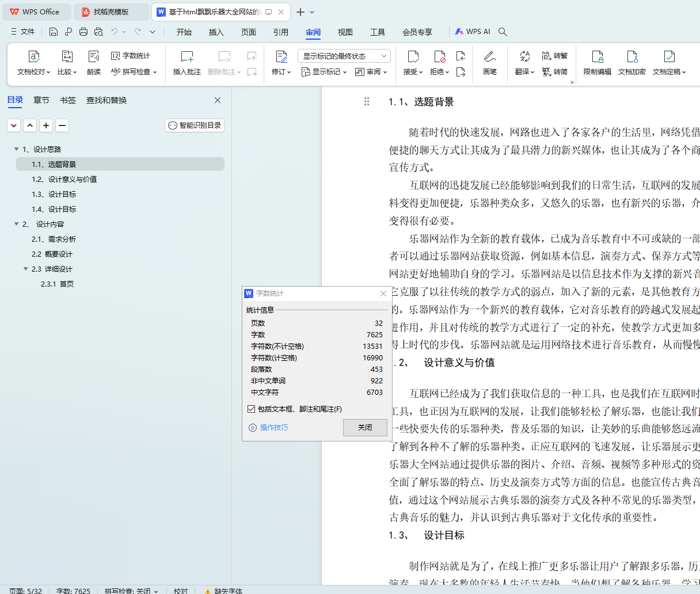Click 关闭 button in word count dialog

365,428
